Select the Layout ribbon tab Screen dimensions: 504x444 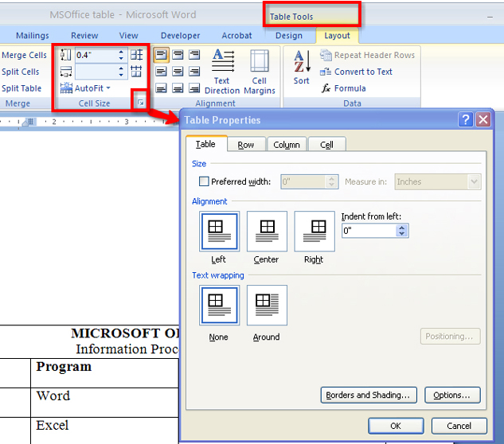click(337, 35)
